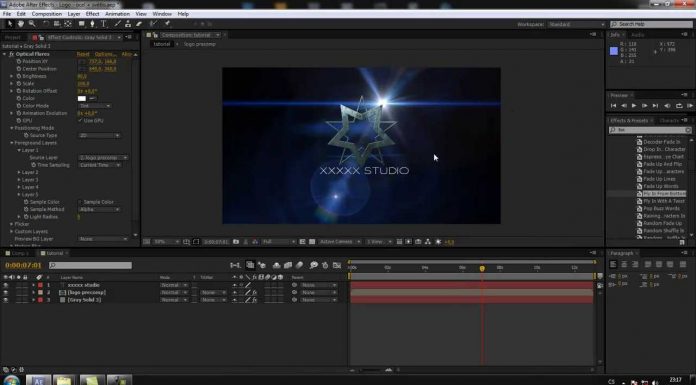
Task: Select the Hand tool
Action: [x=21, y=24]
